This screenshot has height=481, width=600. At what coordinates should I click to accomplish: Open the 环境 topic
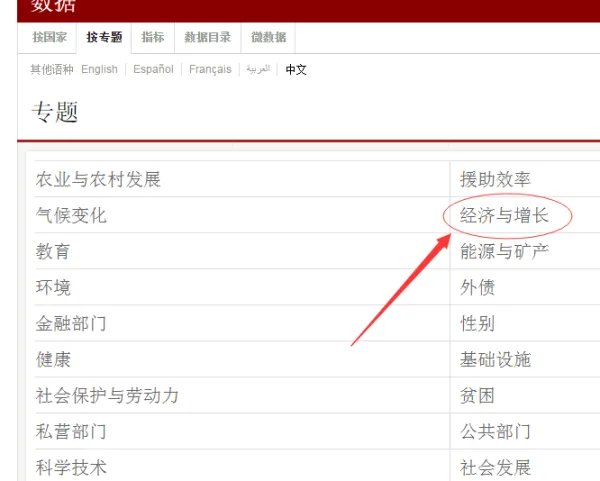(53, 287)
